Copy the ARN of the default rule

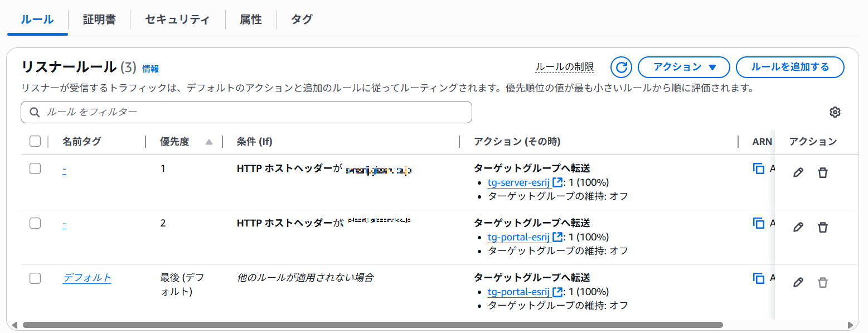758,278
